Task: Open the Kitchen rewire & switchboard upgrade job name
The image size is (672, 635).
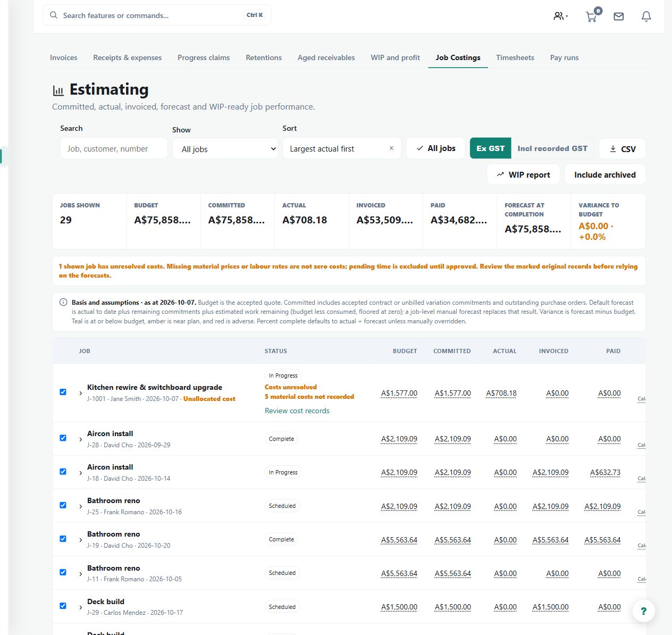Action: [155, 387]
